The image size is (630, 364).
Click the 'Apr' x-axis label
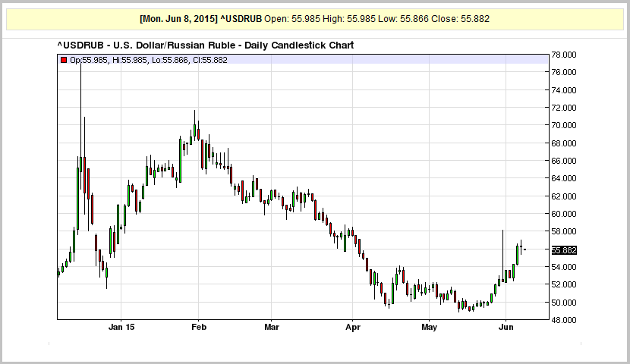click(x=353, y=327)
